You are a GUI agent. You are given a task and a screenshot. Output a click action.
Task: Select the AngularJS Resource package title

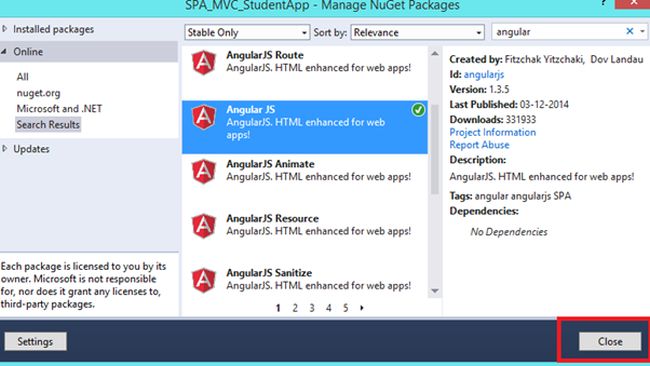click(272, 218)
